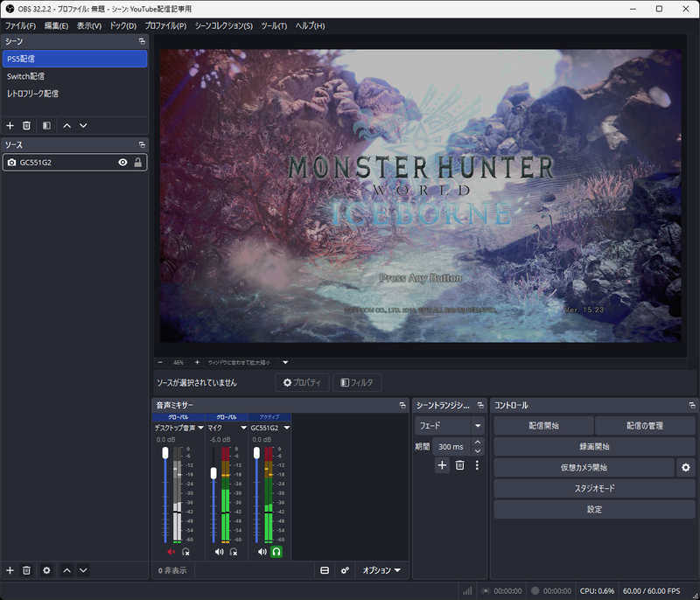Open ツール(T) menu

click(x=274, y=26)
